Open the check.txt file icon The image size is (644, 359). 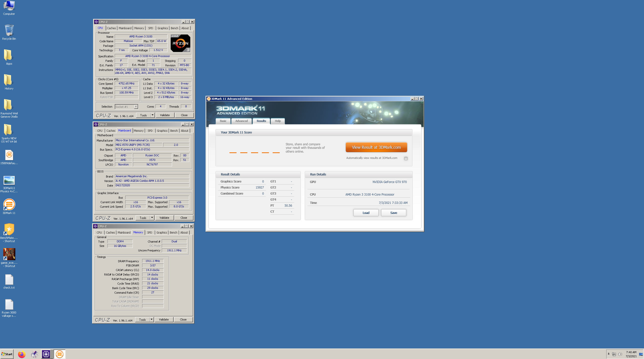(9, 282)
